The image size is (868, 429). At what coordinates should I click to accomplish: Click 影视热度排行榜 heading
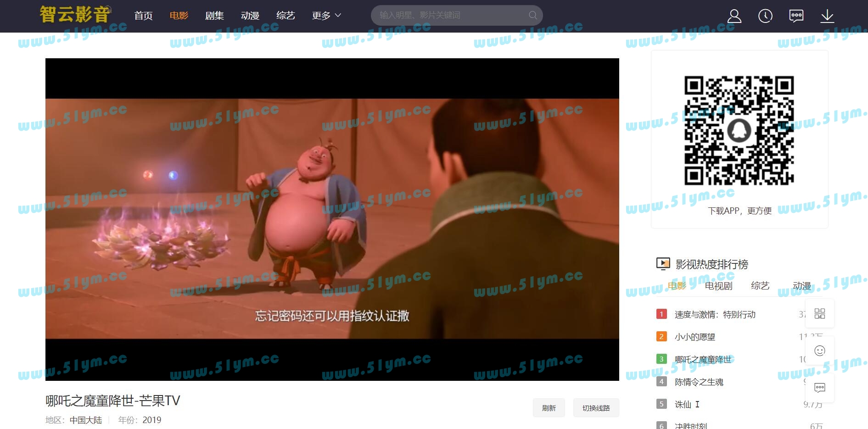(712, 264)
